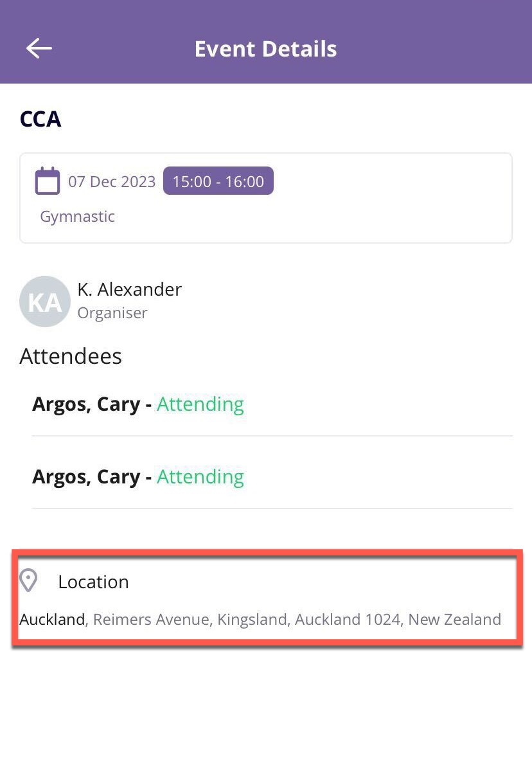Select the first Argos, Cary attendee name

pyautogui.click(x=86, y=404)
